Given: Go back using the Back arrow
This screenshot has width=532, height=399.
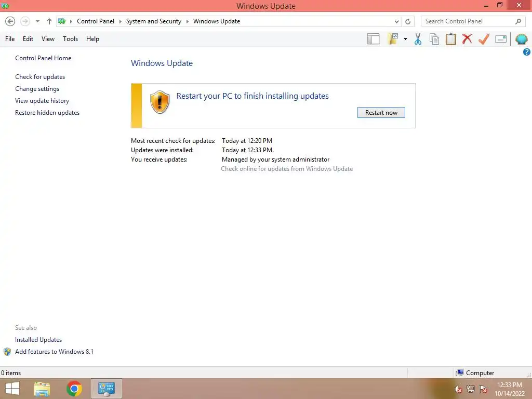Looking at the screenshot, I should click(x=10, y=21).
